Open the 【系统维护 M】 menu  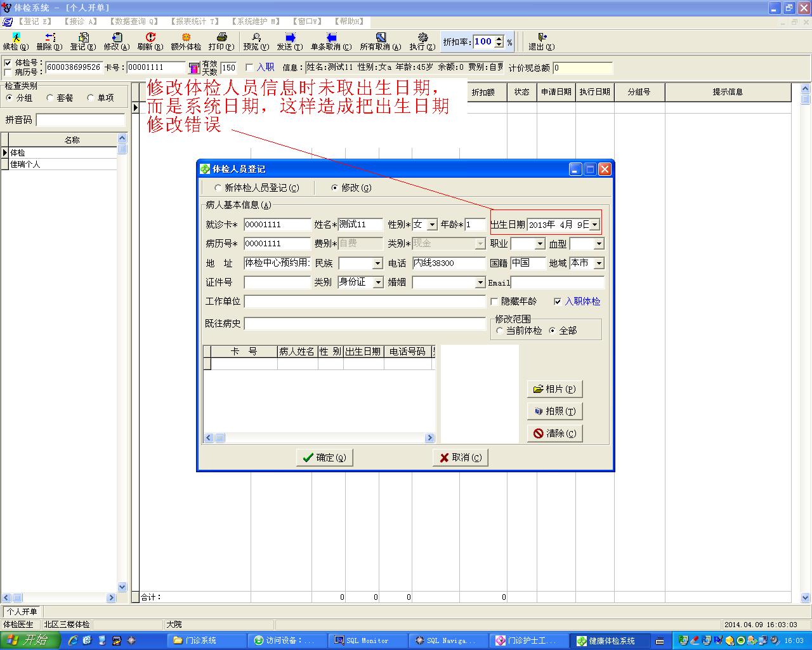tap(255, 22)
